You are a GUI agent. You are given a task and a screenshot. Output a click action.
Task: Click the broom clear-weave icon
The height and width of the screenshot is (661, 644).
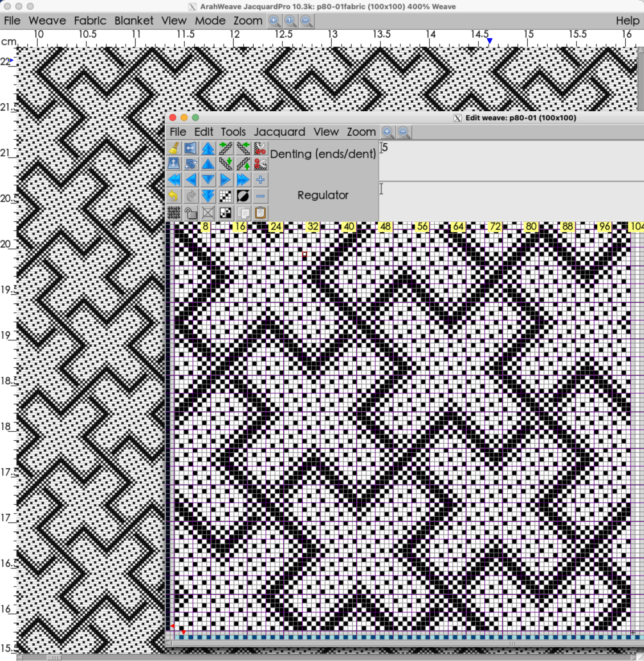[x=174, y=149]
